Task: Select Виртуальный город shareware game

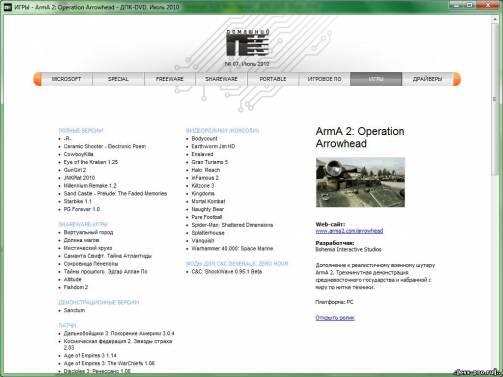Action: pos(88,232)
